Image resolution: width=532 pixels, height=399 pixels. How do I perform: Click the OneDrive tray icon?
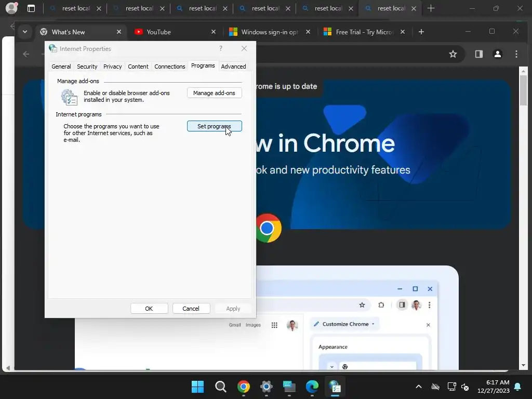pos(435,387)
